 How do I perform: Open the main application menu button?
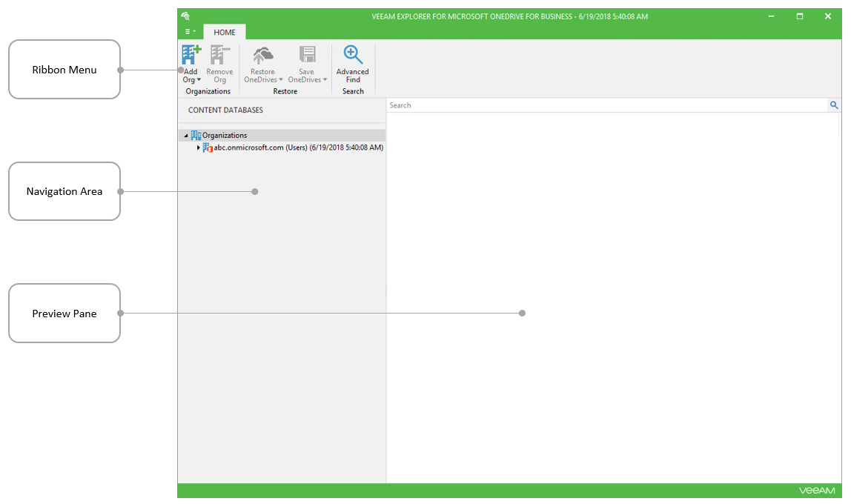190,31
